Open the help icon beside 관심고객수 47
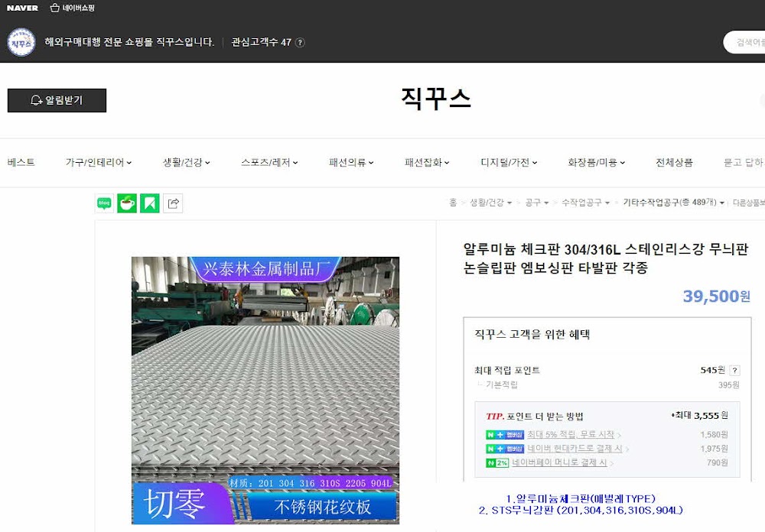Viewport: 765px width, 532px height. (301, 43)
